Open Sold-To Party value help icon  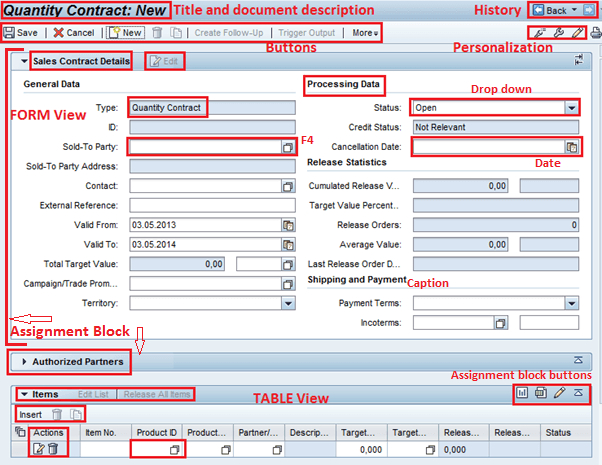click(x=288, y=147)
